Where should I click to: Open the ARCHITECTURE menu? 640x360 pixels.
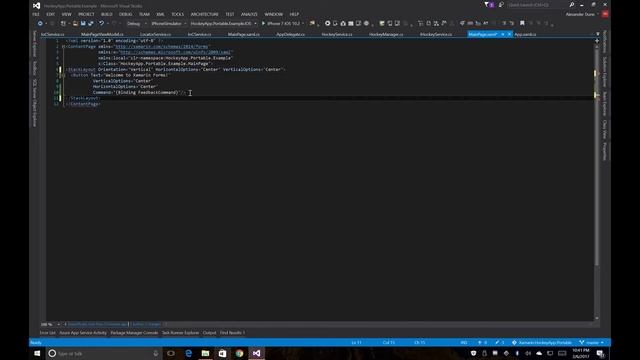(204, 14)
